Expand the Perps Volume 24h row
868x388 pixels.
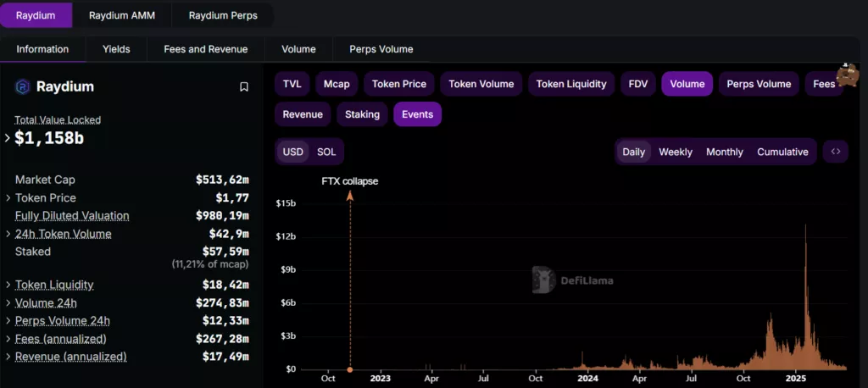point(8,321)
